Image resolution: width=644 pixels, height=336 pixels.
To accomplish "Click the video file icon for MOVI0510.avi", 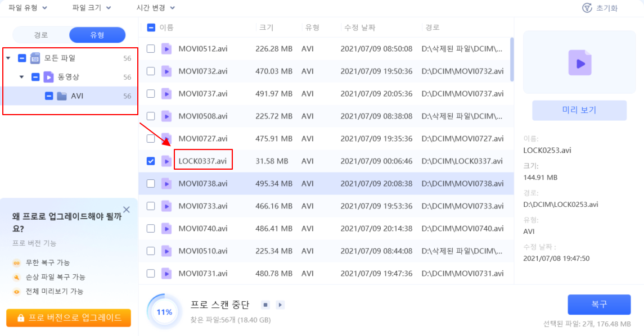I will (166, 251).
